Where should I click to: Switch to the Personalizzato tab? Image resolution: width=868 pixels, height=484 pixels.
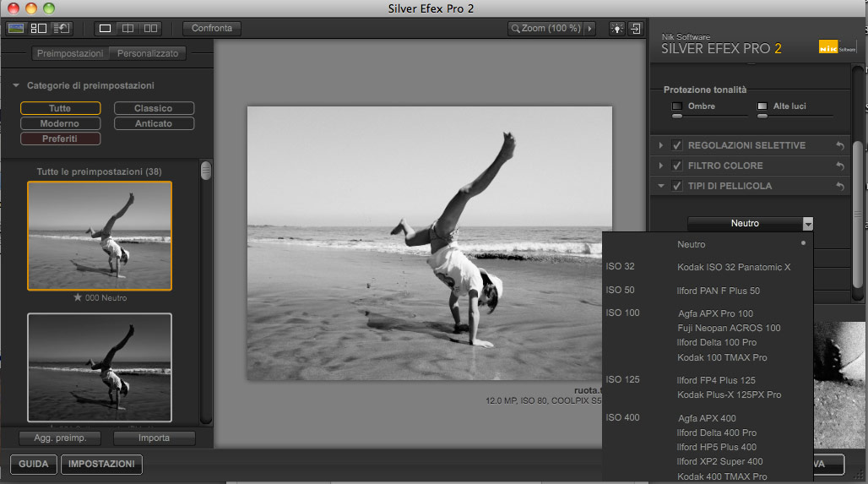point(148,53)
